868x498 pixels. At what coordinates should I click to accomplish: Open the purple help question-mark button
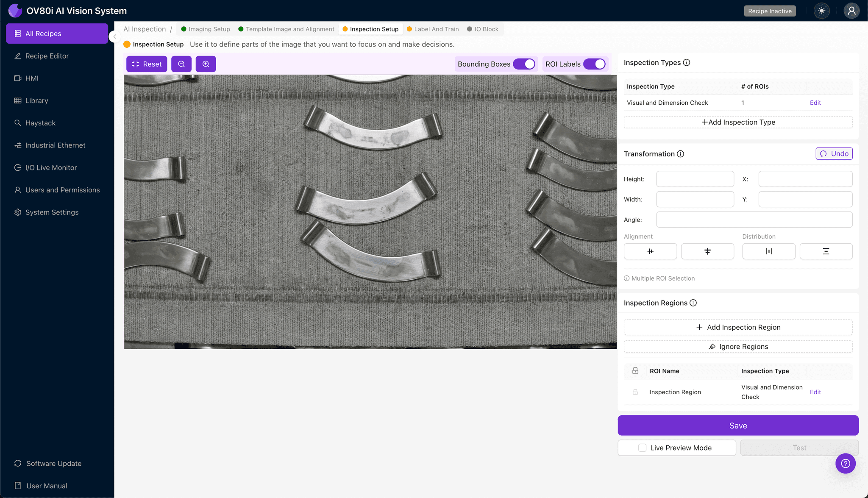[845, 463]
